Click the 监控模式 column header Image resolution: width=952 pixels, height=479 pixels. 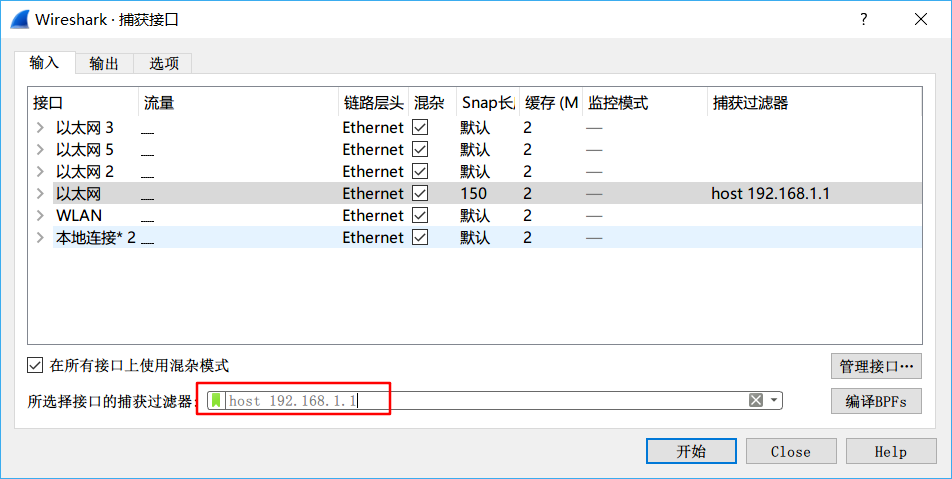[645, 103]
